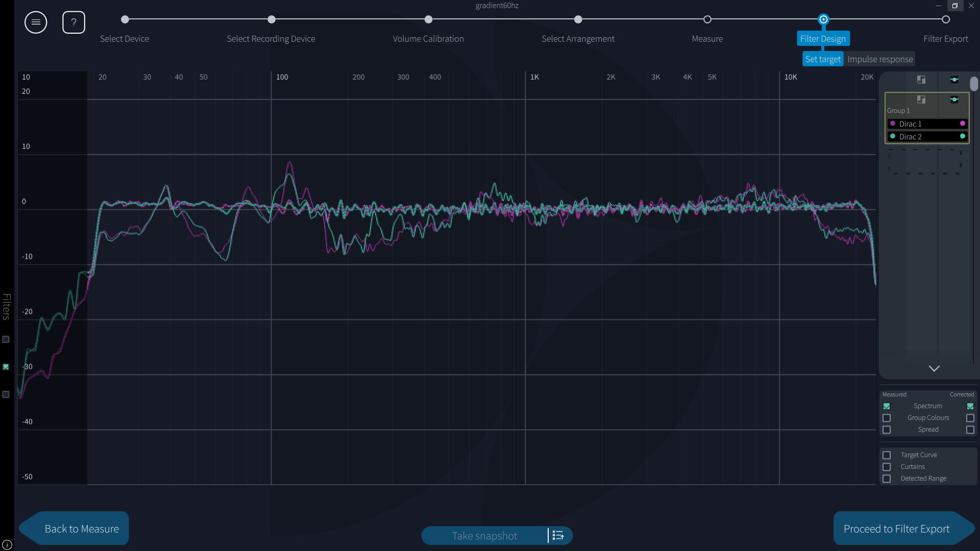Expand the Filters side panel
980x551 pixels.
(6, 306)
